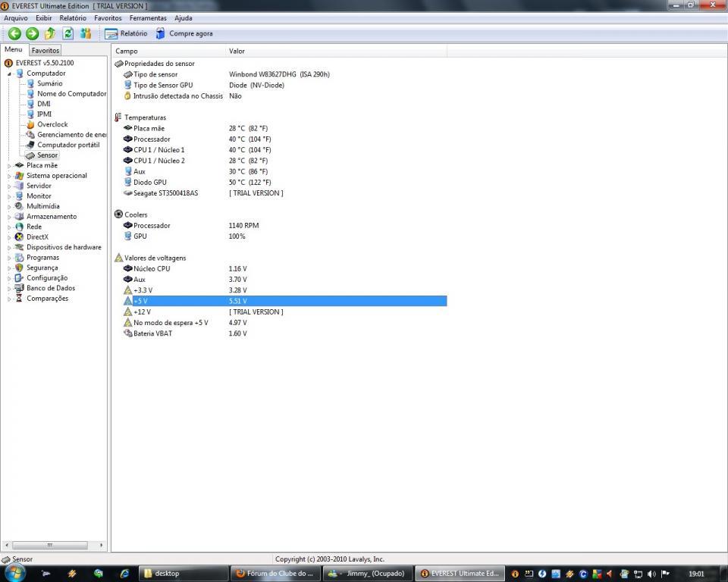Click the Comparações hourglass icon
This screenshot has height=582, width=728.
coord(19,299)
